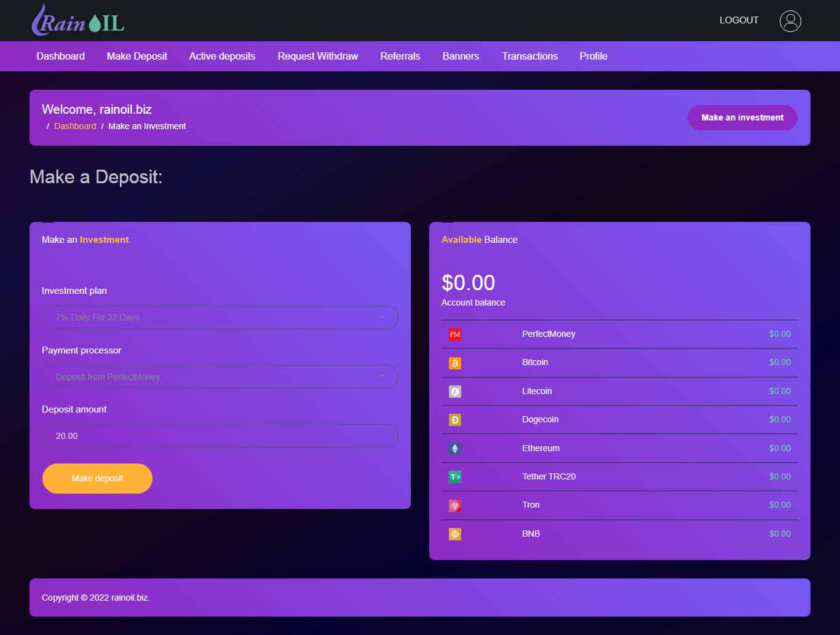Click the Make an investment button
840x635 pixels.
742,117
